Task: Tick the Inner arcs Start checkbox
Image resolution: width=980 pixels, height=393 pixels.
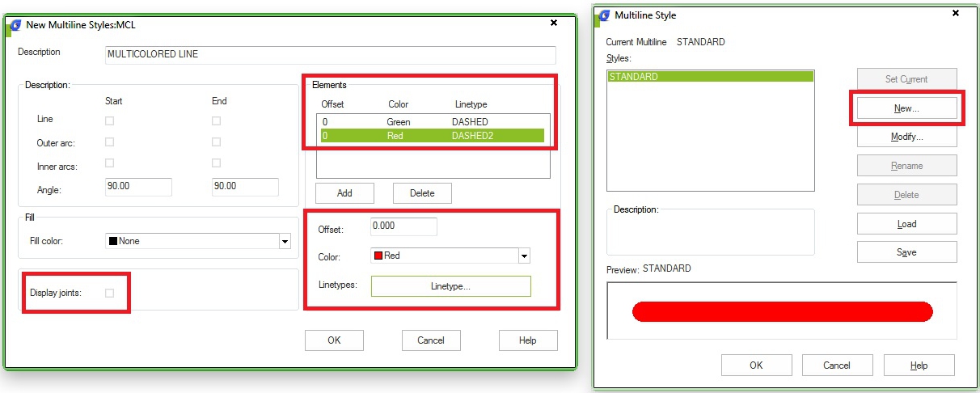Action: coord(110,163)
